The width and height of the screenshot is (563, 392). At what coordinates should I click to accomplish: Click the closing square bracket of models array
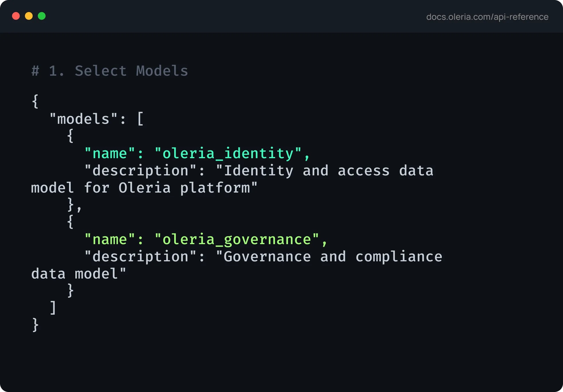[x=53, y=308]
